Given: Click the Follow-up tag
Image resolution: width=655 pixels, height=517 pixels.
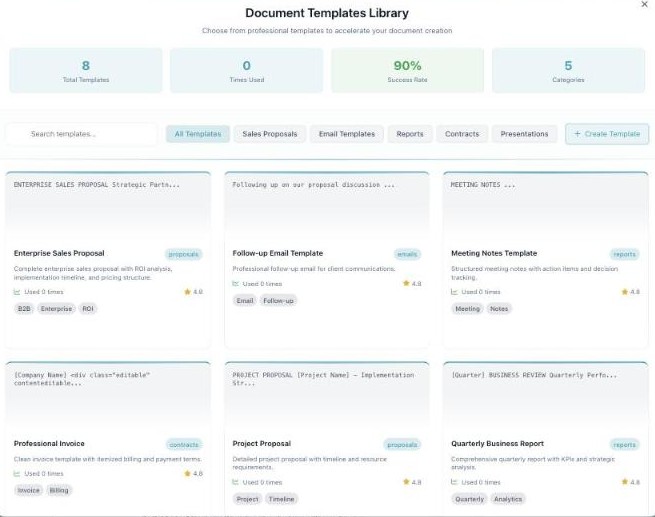Looking at the screenshot, I should tap(278, 301).
